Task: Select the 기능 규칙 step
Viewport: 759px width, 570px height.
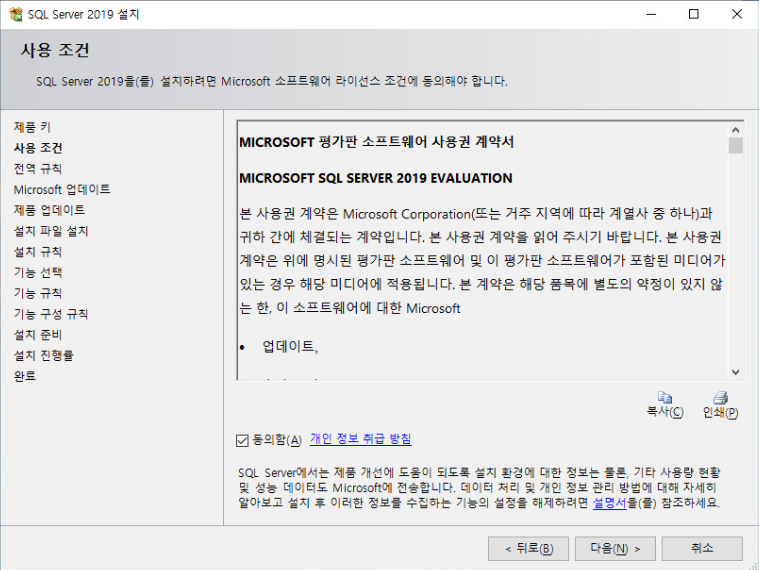Action: point(38,293)
